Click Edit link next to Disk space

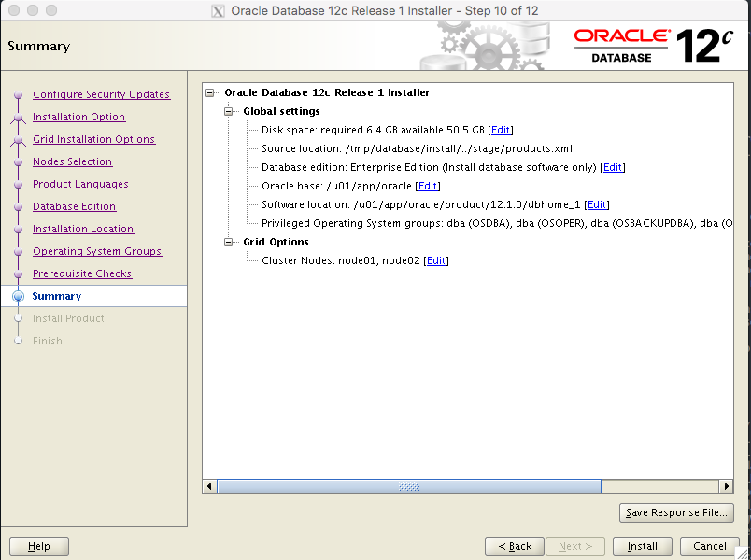[501, 131]
